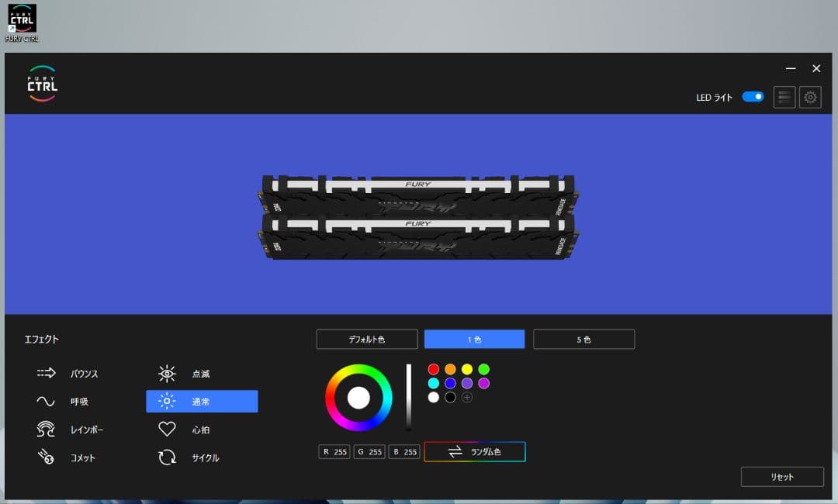Click the G 255 value field
Viewport: 838px width, 504px height.
[x=369, y=452]
